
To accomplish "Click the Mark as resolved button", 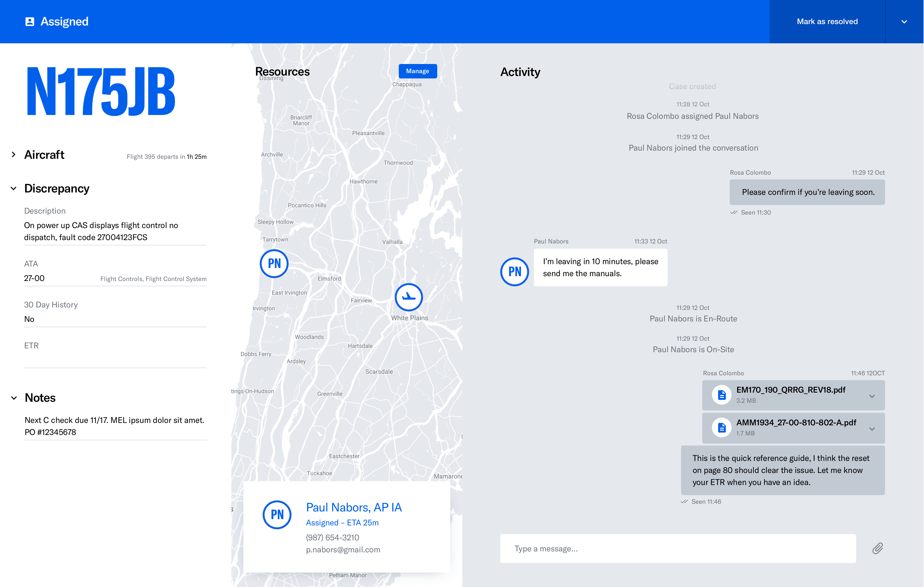I will click(x=827, y=21).
